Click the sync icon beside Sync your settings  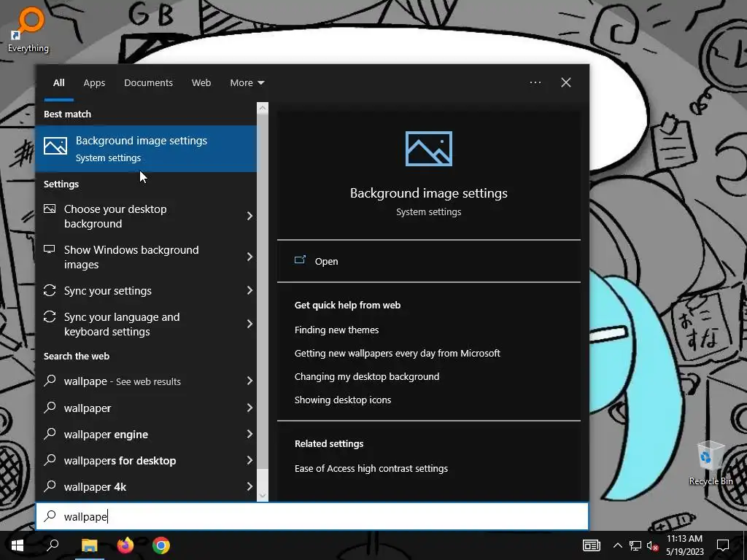50,290
